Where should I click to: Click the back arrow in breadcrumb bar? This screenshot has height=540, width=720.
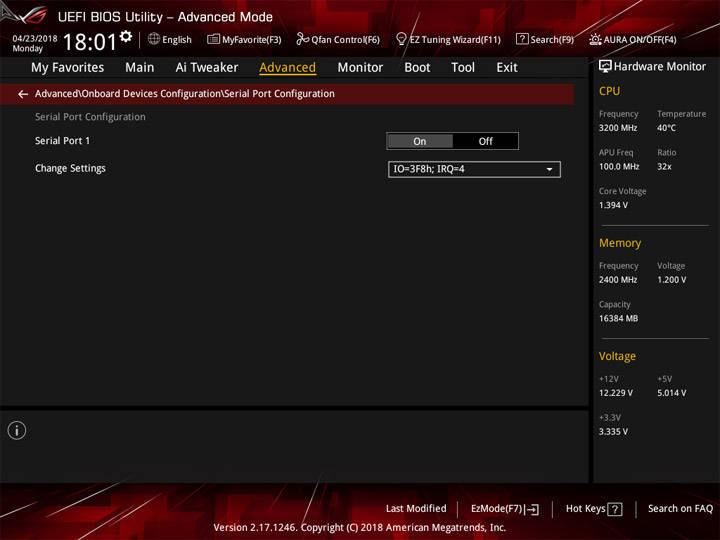pos(23,94)
